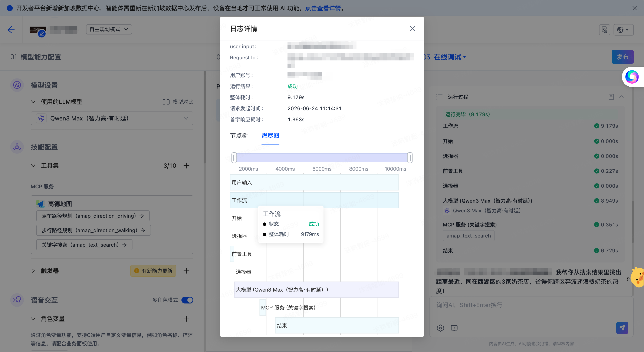644x352 pixels.
Task: Select the 结束 bar in chart
Action: 337,325
